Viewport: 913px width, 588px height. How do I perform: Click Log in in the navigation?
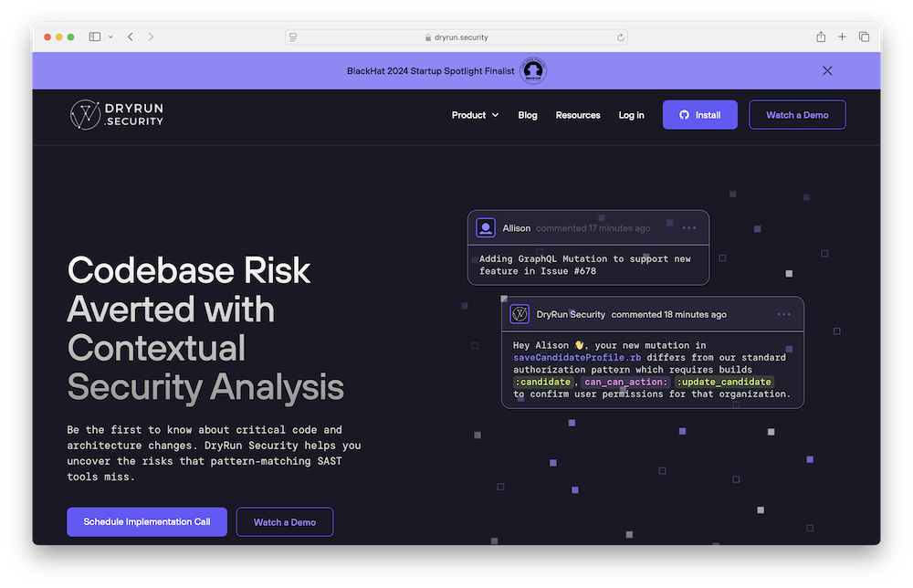tap(631, 115)
